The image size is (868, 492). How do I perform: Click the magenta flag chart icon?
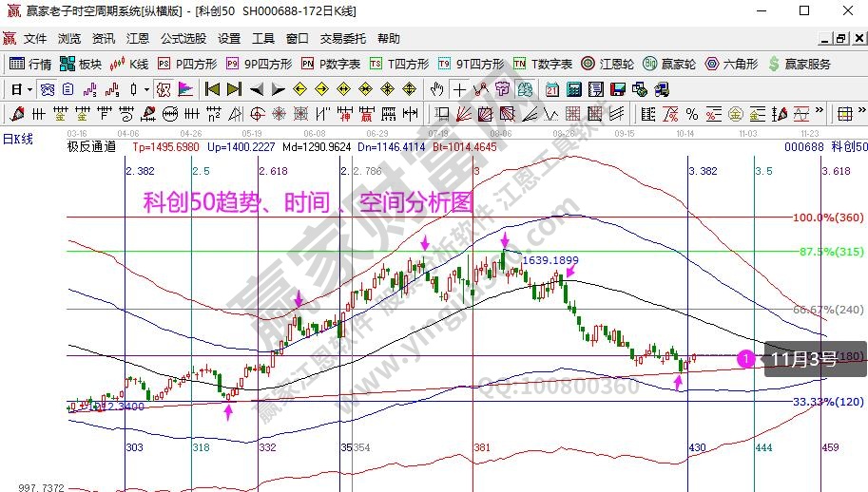point(186,89)
